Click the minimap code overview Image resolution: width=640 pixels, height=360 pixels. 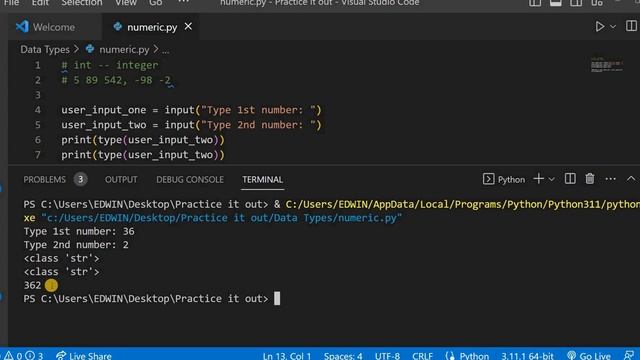[x=607, y=65]
